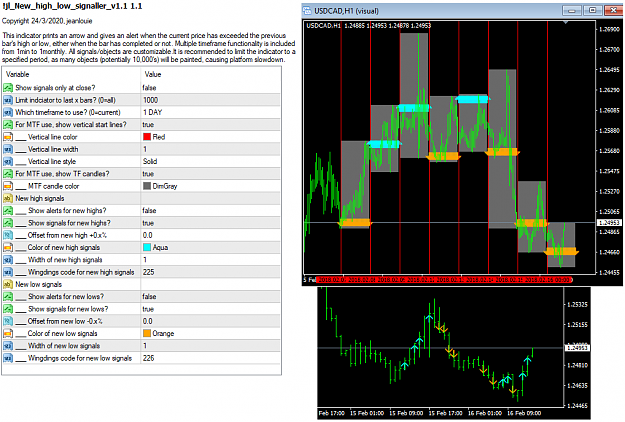The image size is (625, 422).
Task: Click the 'Show alerts for new lows?' icon
Action: (x=8, y=296)
